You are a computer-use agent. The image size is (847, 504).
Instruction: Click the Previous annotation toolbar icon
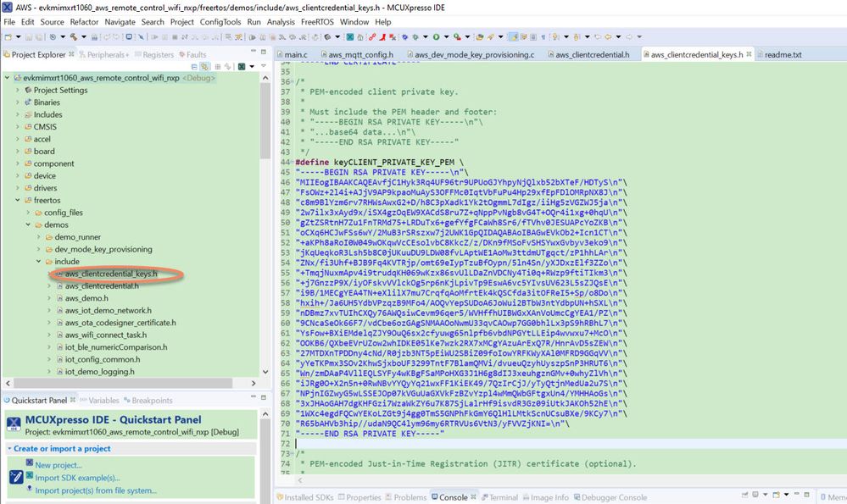576,36
